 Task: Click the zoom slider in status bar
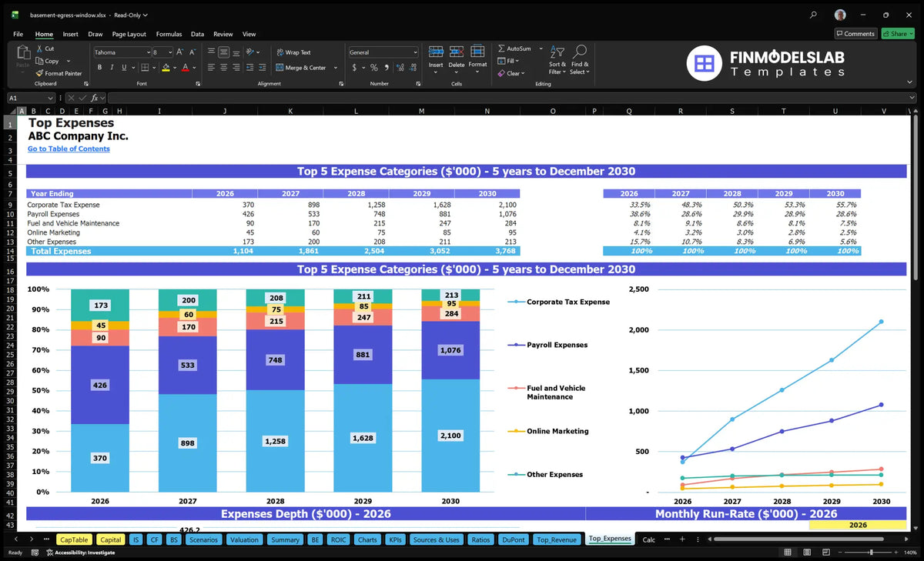click(871, 553)
